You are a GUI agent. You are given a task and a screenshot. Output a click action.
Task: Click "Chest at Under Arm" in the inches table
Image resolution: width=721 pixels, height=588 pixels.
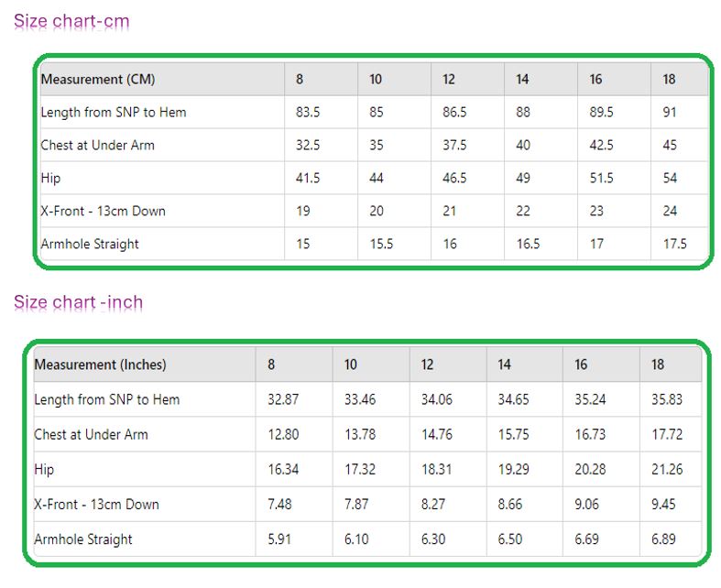pos(91,434)
